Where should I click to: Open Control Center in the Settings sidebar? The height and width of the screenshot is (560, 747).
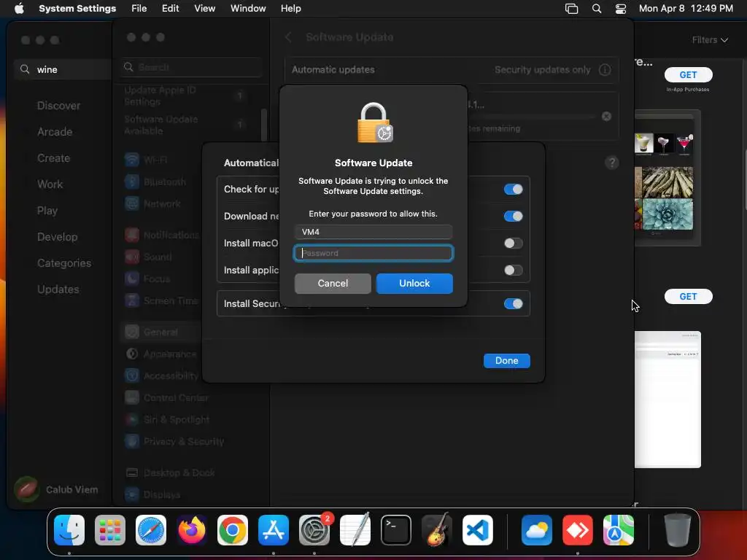point(166,397)
